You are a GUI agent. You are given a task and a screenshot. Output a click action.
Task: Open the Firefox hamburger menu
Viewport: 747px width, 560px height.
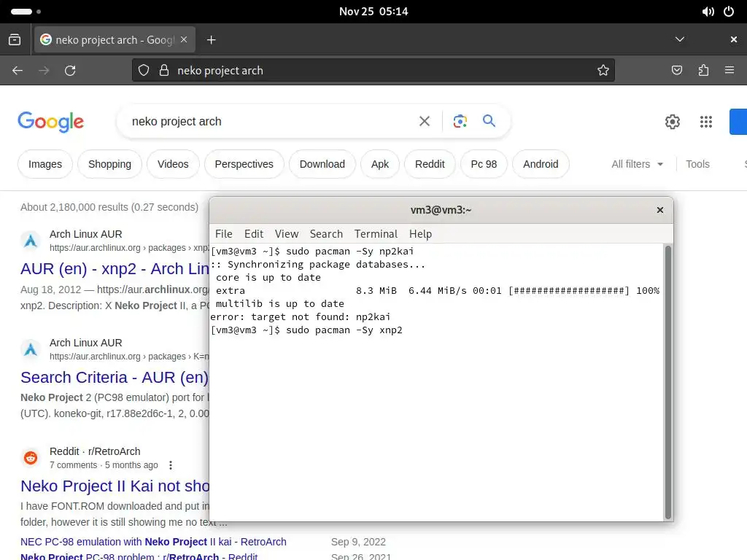coord(729,71)
